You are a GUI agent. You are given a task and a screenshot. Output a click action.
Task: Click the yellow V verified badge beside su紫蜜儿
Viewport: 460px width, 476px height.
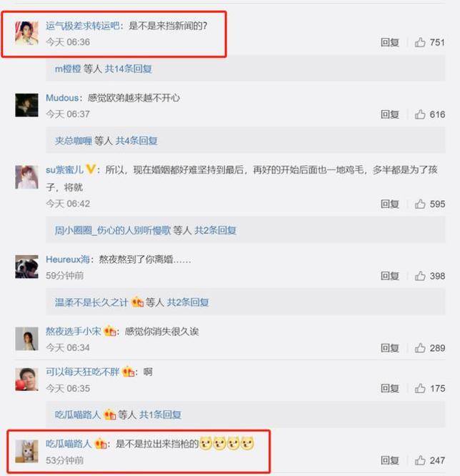pyautogui.click(x=91, y=169)
